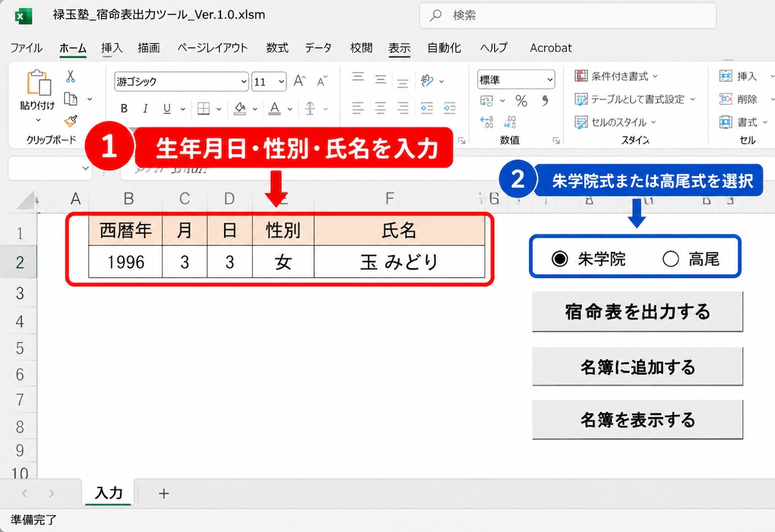Align cell text left
Viewport: 775px width, 532px height.
point(358,107)
